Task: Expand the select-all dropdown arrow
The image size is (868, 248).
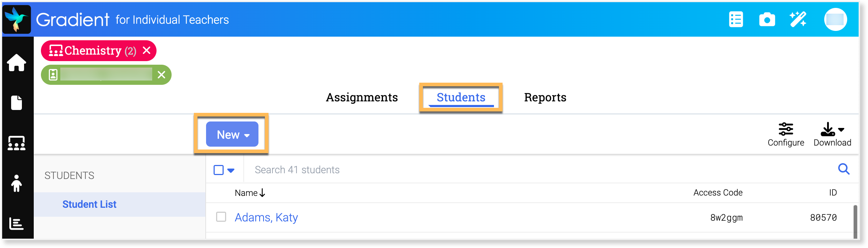Action: click(231, 170)
